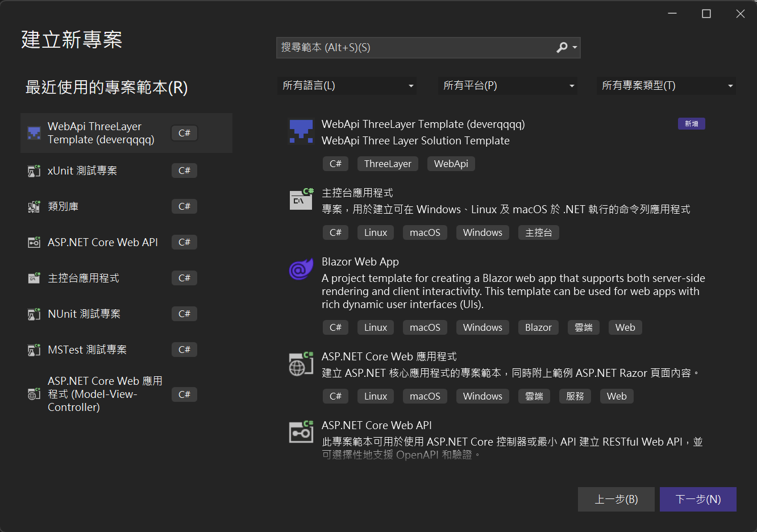
Task: Select ASP.NET Core Web API template title in results
Action: pyautogui.click(x=377, y=425)
